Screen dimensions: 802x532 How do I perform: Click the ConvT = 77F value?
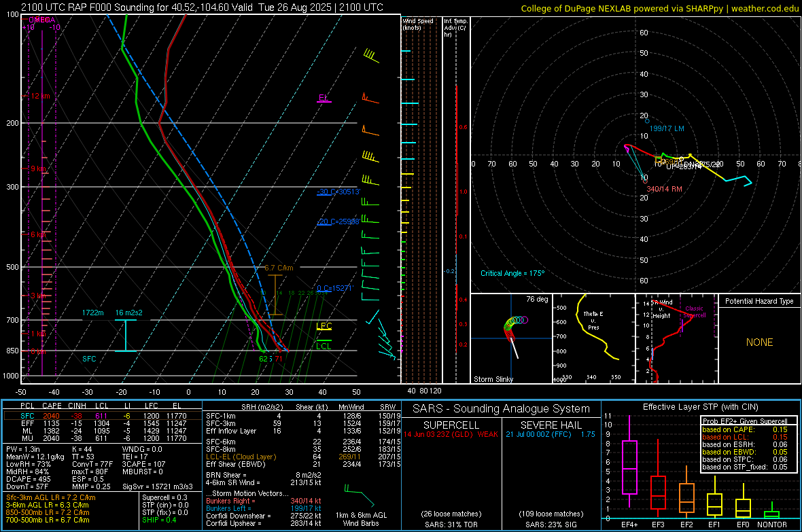click(x=92, y=464)
